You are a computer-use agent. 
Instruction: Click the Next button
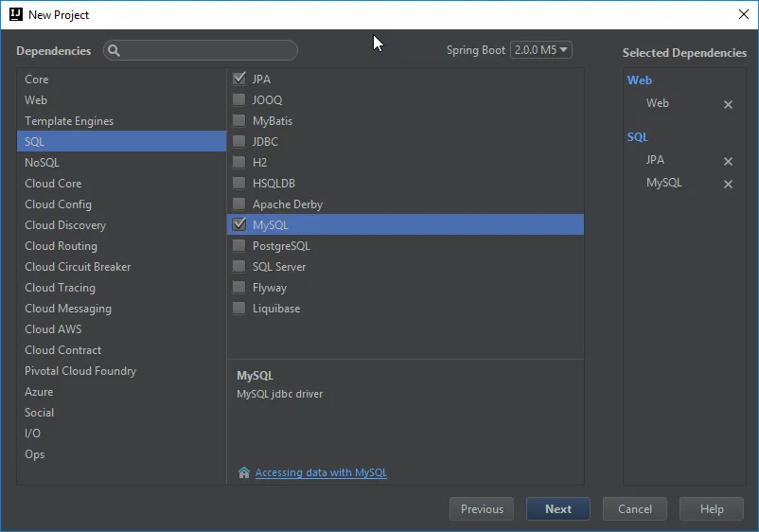tap(557, 508)
